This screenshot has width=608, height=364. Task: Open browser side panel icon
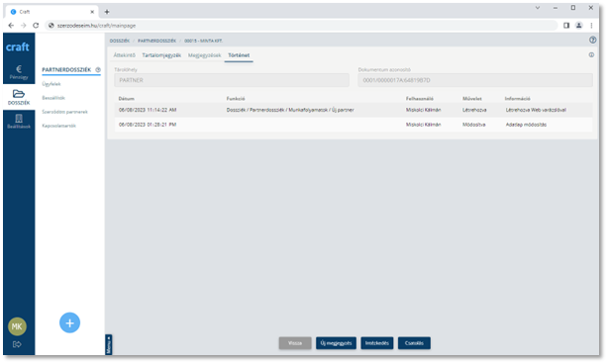[566, 25]
